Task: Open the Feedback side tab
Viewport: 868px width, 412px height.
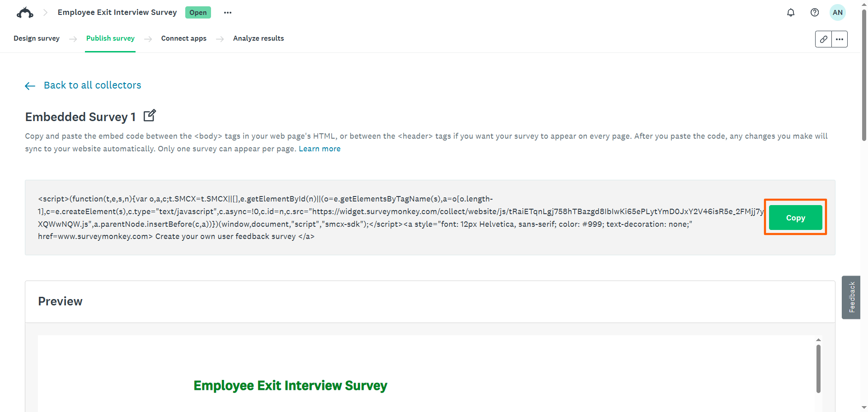Action: point(851,297)
